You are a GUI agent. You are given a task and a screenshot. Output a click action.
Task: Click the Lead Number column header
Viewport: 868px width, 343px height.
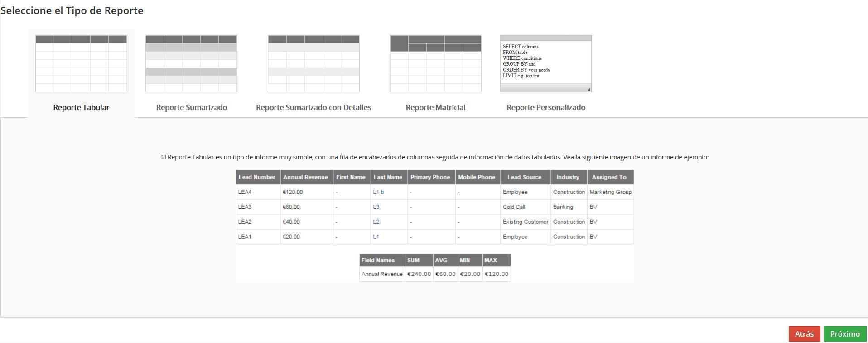point(257,177)
